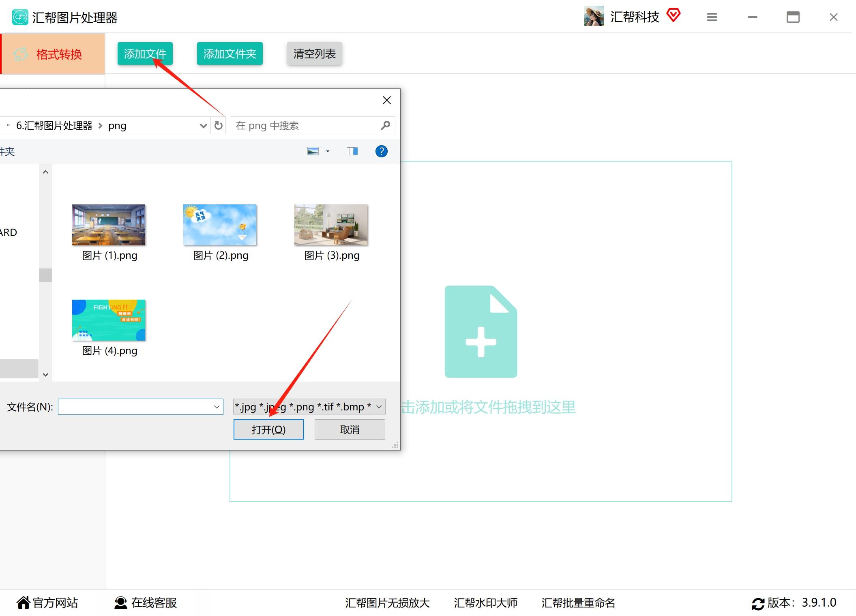Click the help question mark icon in dialog

(x=380, y=151)
